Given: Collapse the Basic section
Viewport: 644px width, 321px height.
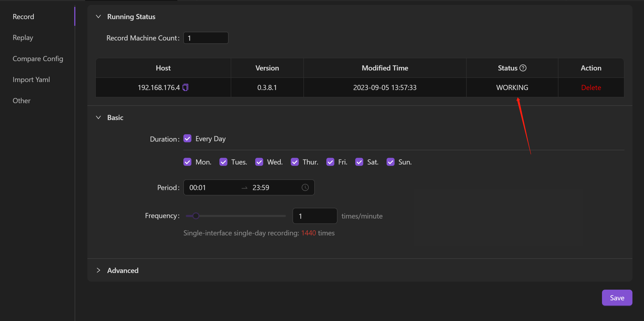Looking at the screenshot, I should 98,117.
